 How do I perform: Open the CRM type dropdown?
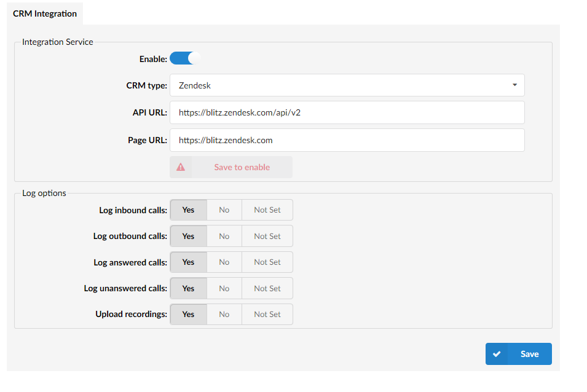347,85
